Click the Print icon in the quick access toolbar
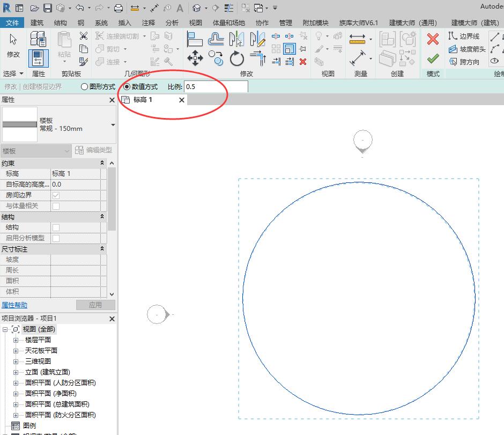 point(118,8)
